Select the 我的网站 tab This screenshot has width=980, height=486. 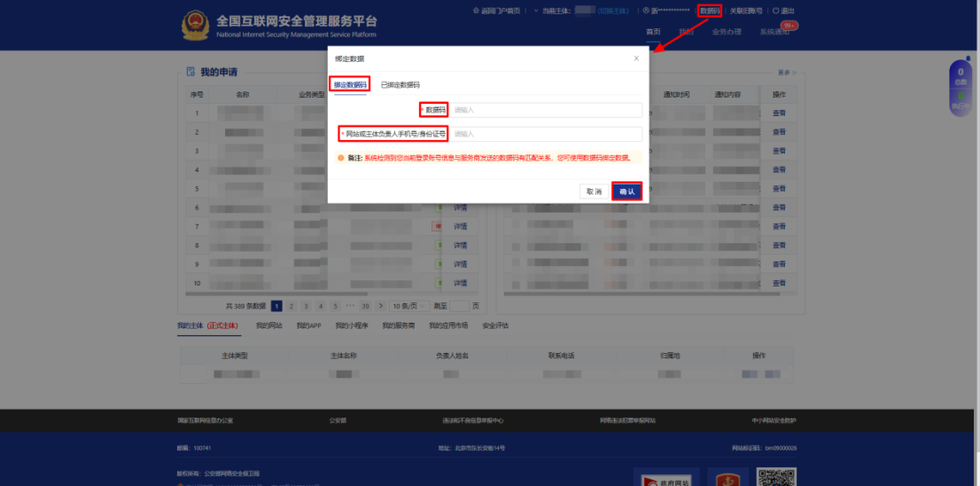[x=269, y=325]
